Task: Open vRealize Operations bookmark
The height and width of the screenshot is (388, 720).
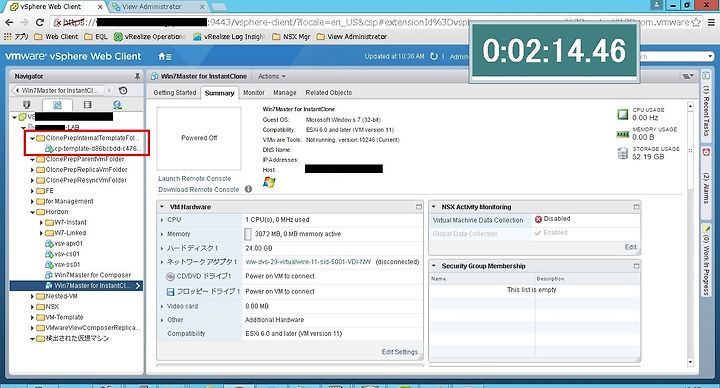Action: (x=150, y=37)
